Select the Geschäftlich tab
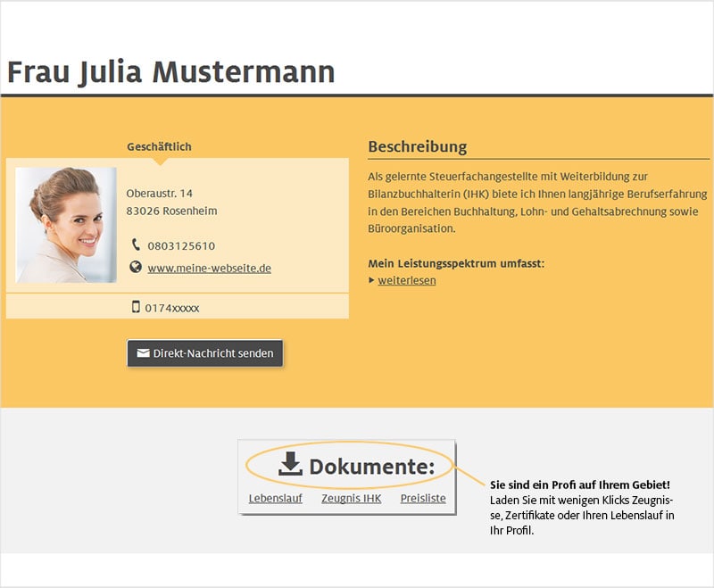This screenshot has width=714, height=588. coord(159,146)
